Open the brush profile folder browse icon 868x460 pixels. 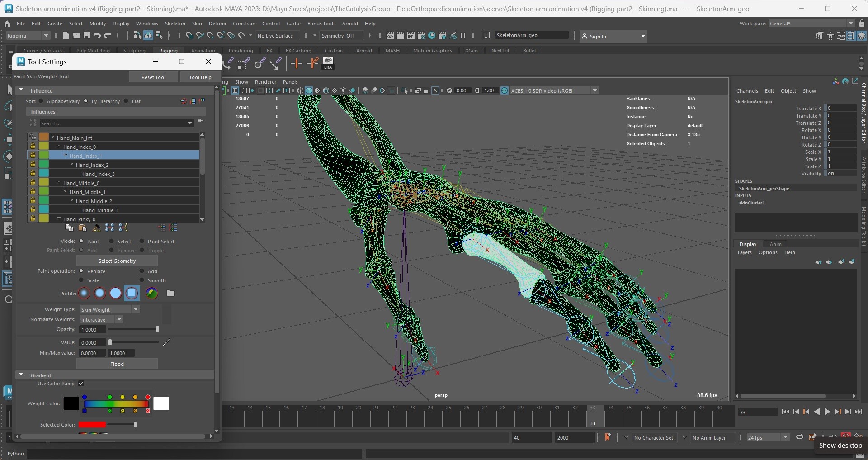tap(170, 294)
